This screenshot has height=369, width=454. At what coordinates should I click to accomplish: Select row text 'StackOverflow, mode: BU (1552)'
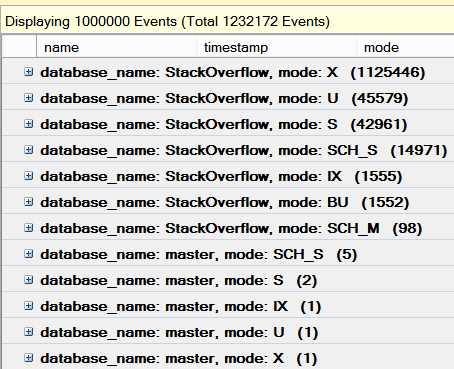287,202
